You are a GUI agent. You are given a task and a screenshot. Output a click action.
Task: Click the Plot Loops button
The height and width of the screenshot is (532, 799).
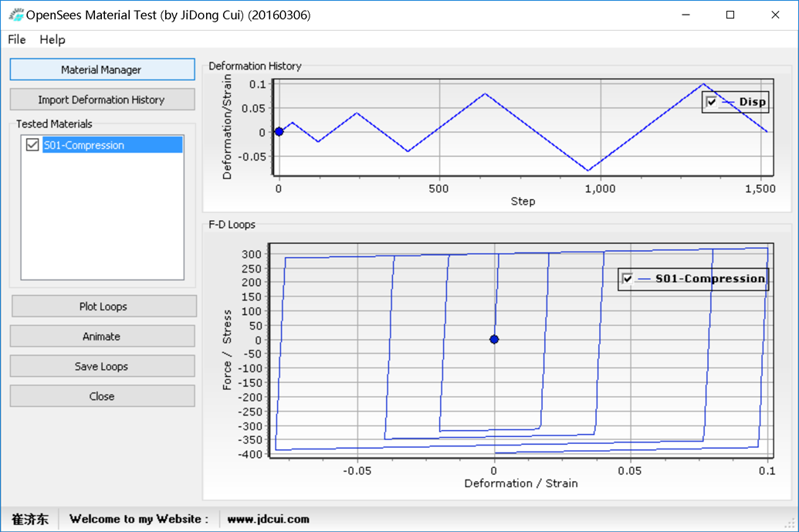point(103,307)
